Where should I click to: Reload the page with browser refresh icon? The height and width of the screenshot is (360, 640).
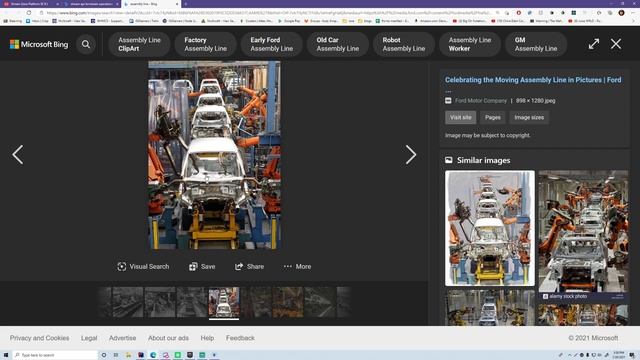(x=29, y=13)
